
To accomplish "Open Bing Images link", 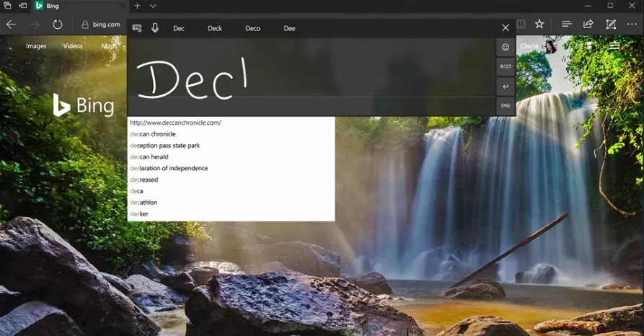I will (36, 46).
